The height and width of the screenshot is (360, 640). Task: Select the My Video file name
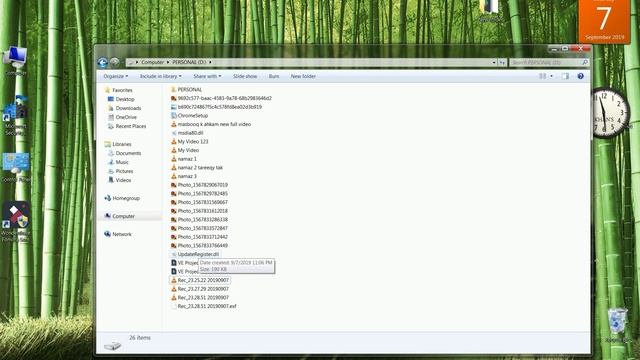pyautogui.click(x=188, y=150)
